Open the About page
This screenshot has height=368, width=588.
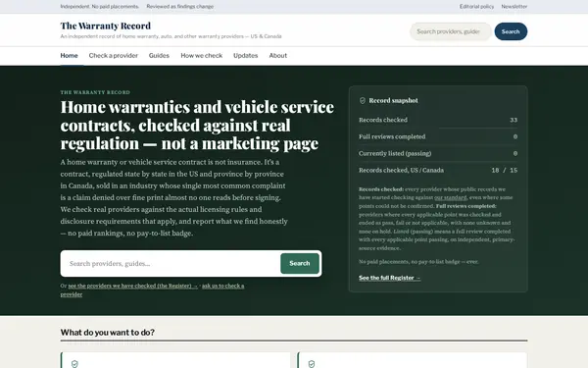(x=278, y=56)
